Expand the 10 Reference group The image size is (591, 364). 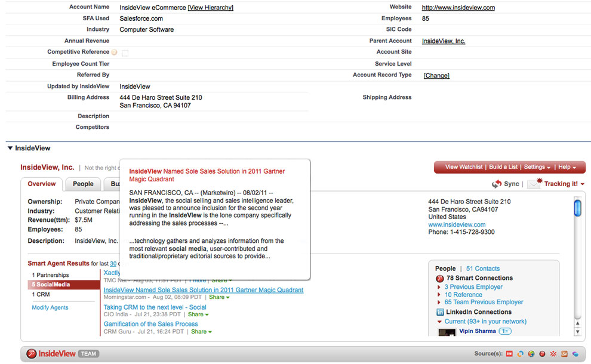[x=439, y=295]
